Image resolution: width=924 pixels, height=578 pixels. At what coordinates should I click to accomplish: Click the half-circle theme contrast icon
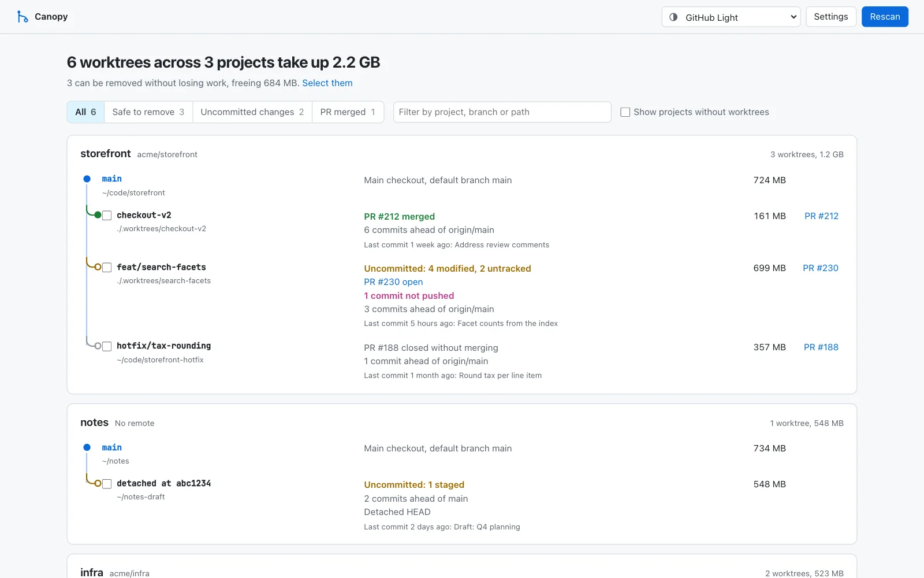[673, 17]
